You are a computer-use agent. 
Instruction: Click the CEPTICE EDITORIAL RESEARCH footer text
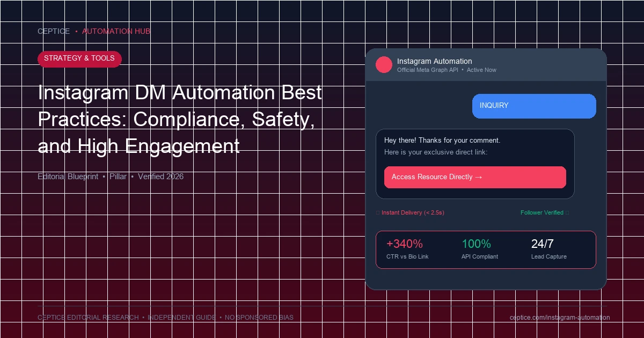pyautogui.click(x=88, y=318)
